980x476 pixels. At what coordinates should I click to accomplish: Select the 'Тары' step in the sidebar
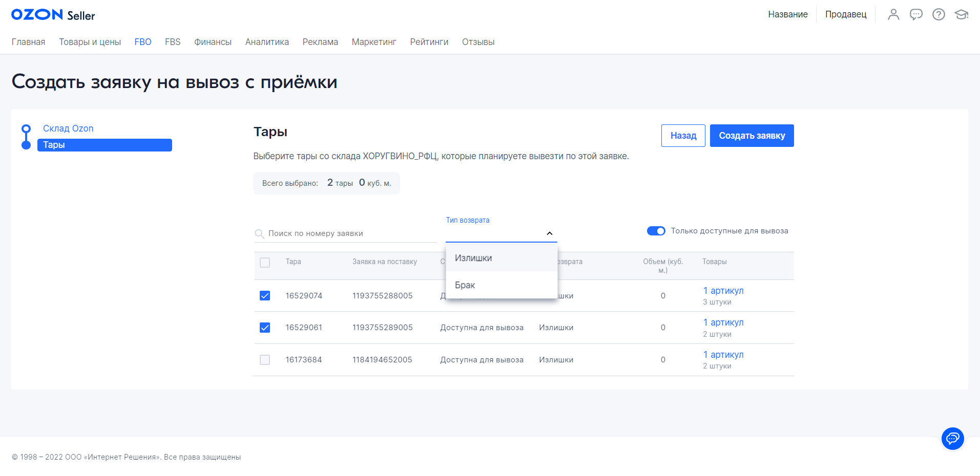click(x=105, y=145)
